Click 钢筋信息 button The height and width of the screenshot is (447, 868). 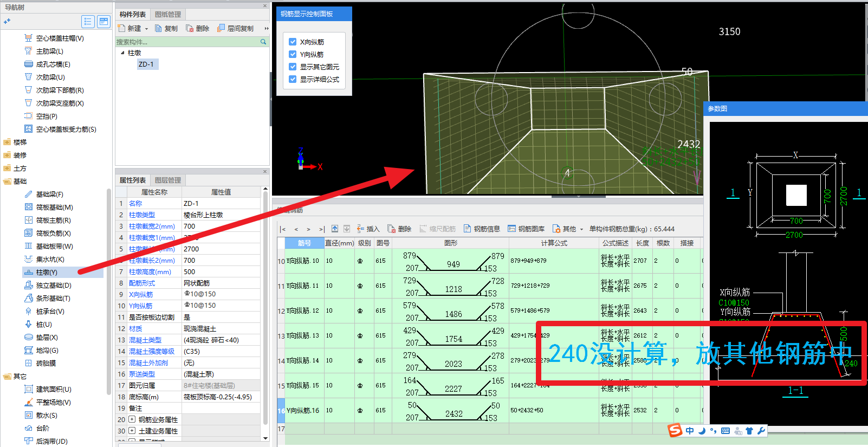[482, 229]
